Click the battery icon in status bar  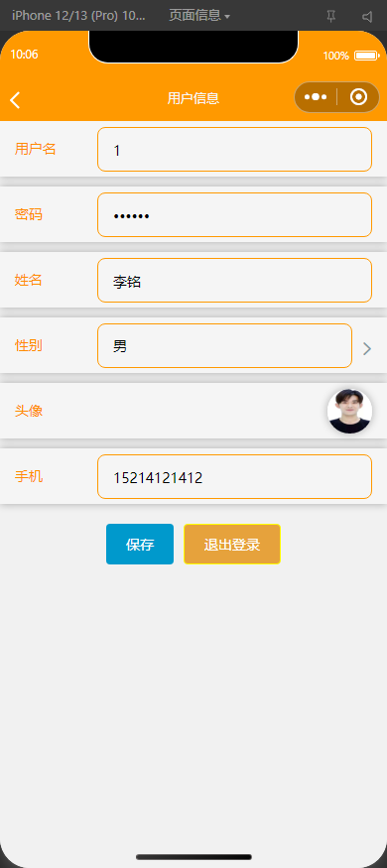(x=366, y=56)
